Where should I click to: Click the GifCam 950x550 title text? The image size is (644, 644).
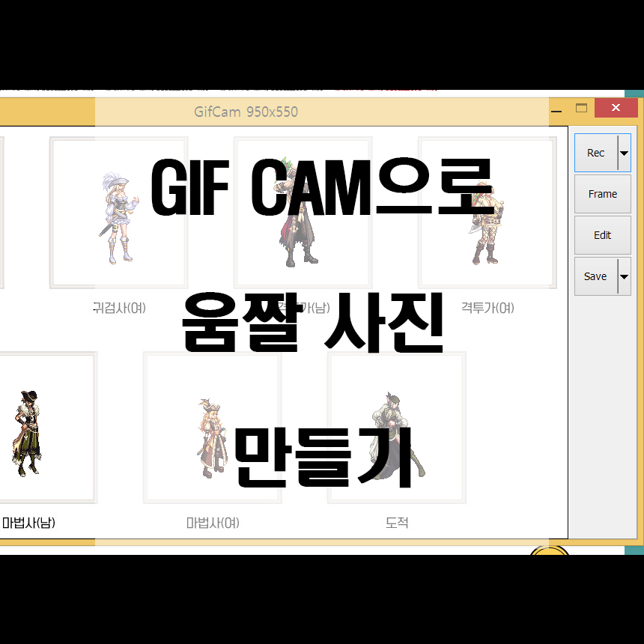click(246, 112)
